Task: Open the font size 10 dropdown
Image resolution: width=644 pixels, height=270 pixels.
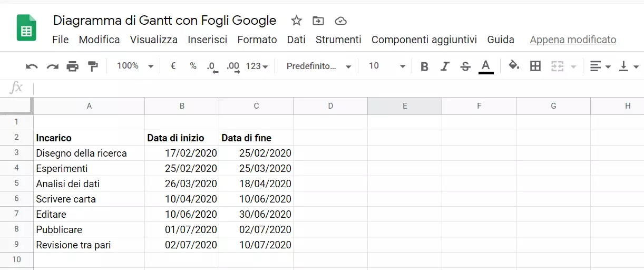Action: (x=387, y=66)
